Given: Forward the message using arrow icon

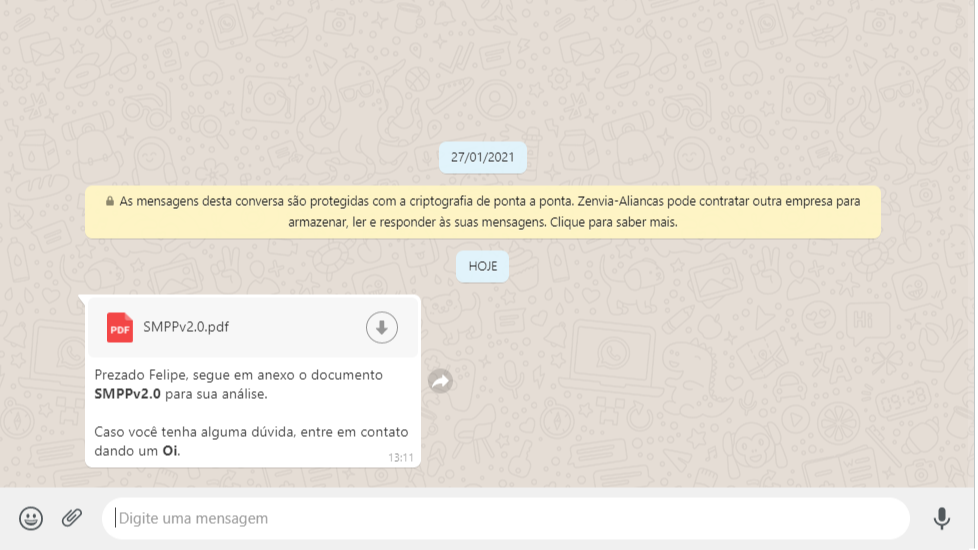Looking at the screenshot, I should (x=440, y=381).
